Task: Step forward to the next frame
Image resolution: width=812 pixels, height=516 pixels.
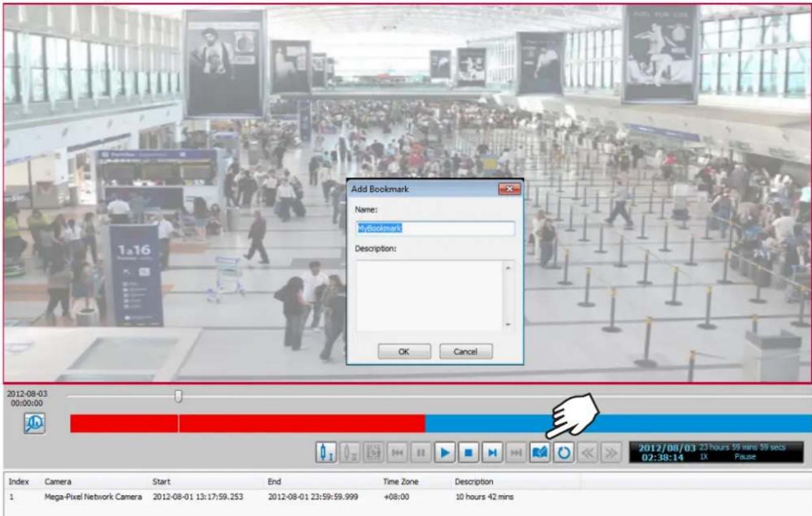Action: [492, 453]
